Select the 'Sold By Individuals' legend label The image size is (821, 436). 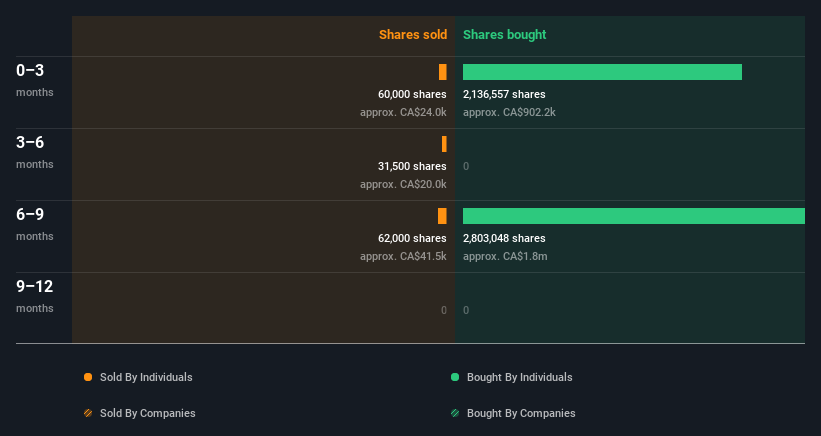click(x=146, y=377)
